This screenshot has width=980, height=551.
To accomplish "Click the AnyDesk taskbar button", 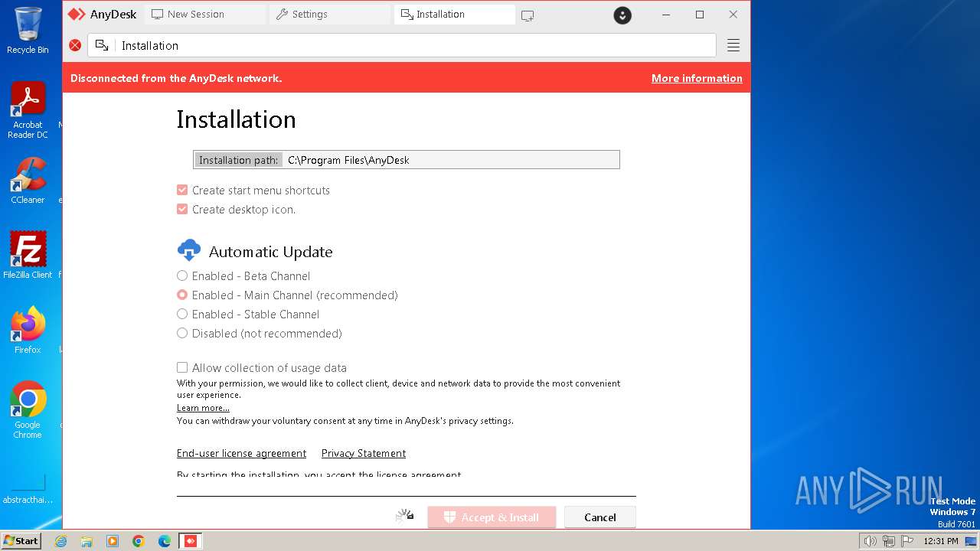I will tap(191, 541).
